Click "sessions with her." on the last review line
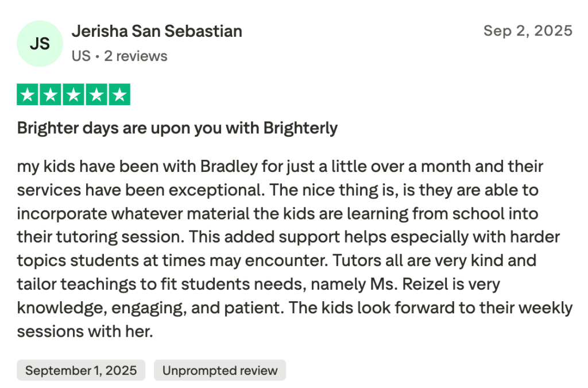The image size is (588, 388). [85, 332]
